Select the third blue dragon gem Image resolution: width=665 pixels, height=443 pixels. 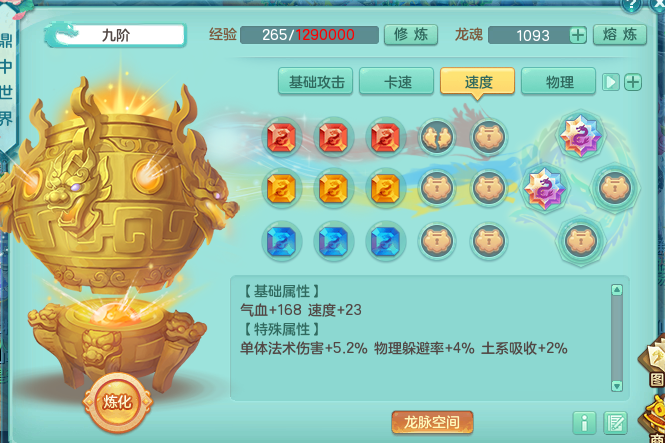[x=385, y=241]
